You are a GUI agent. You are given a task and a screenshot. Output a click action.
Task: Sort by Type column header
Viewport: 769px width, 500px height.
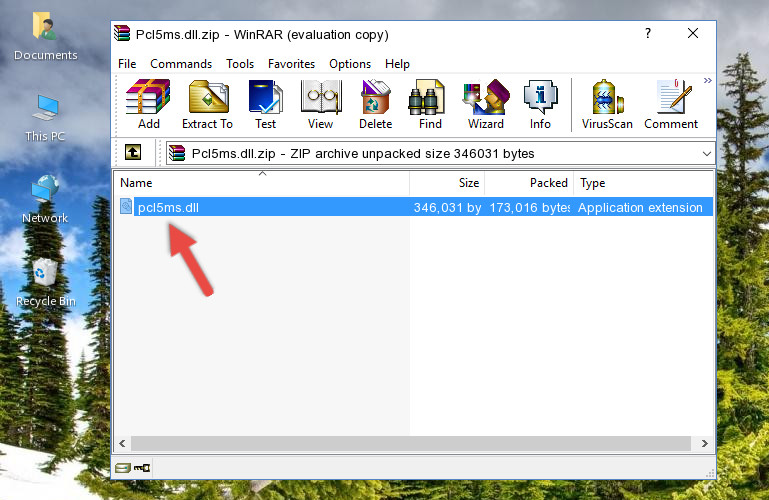pos(643,183)
